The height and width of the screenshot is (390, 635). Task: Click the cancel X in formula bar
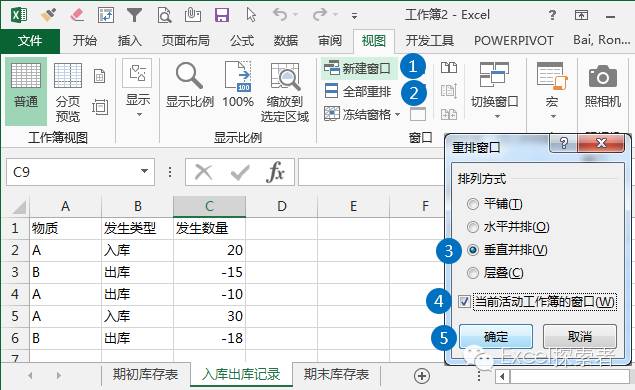(x=203, y=172)
